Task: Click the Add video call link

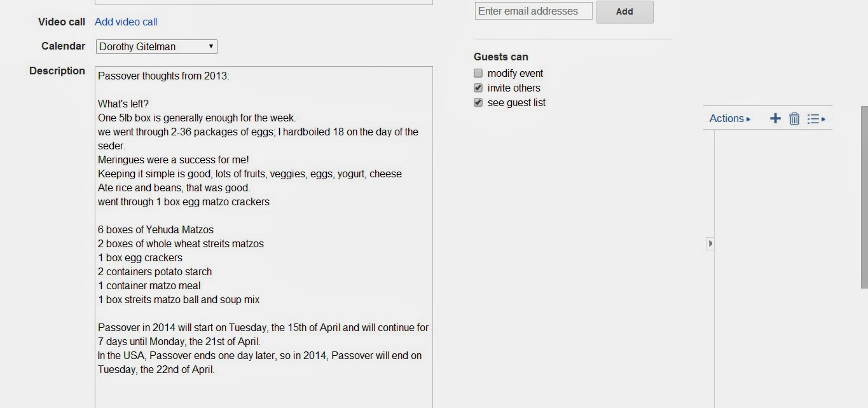Action: [x=126, y=22]
